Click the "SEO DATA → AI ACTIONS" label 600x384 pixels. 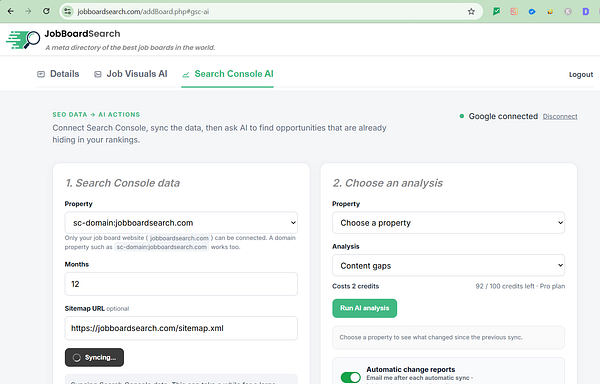click(96, 114)
